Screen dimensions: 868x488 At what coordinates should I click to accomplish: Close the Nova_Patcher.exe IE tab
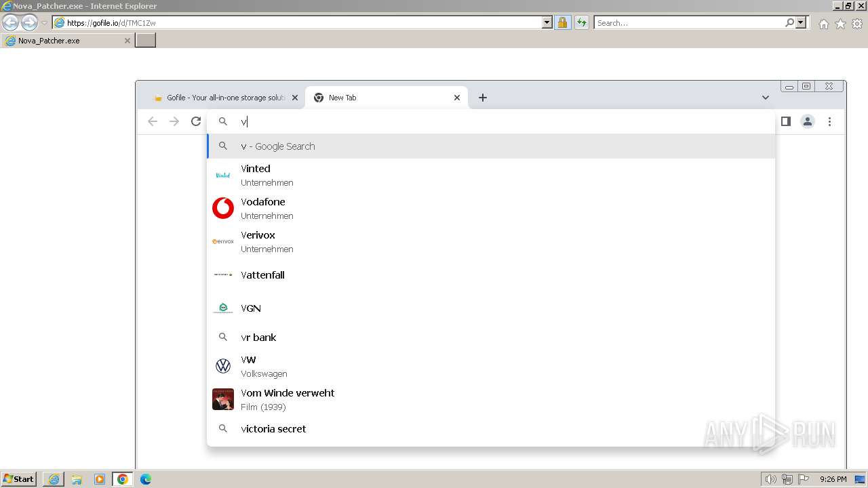(x=127, y=41)
